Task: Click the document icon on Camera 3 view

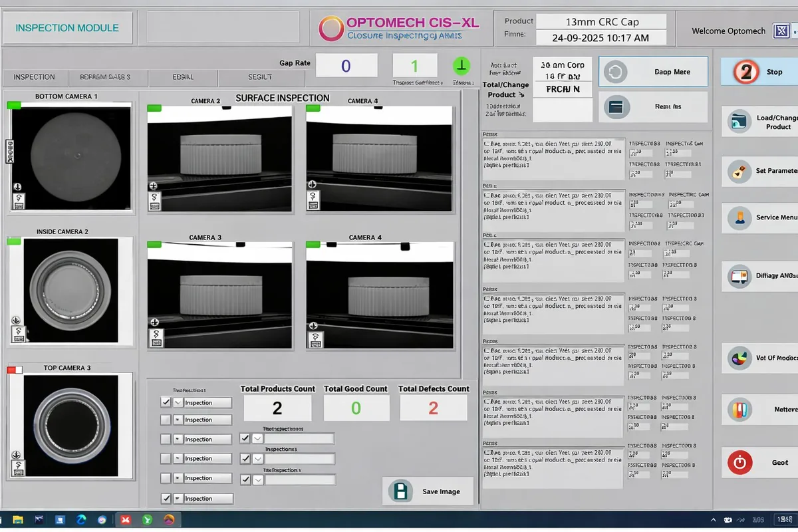Action: (155, 339)
